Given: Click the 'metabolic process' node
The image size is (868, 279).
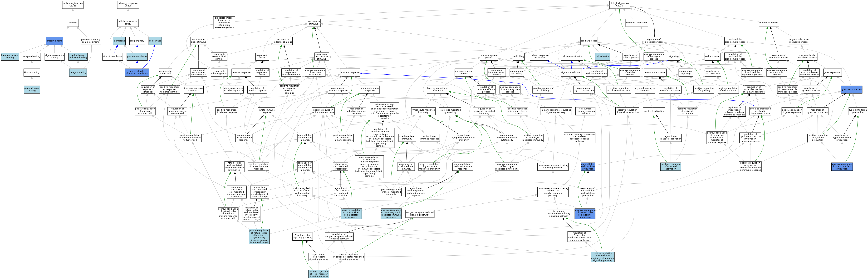Looking at the screenshot, I should click(x=769, y=23).
